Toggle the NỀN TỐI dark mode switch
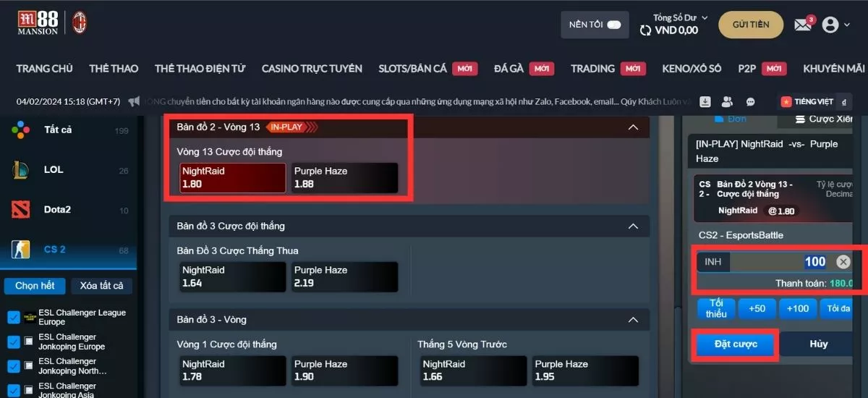Viewport: 868px width, 398px height. (614, 25)
